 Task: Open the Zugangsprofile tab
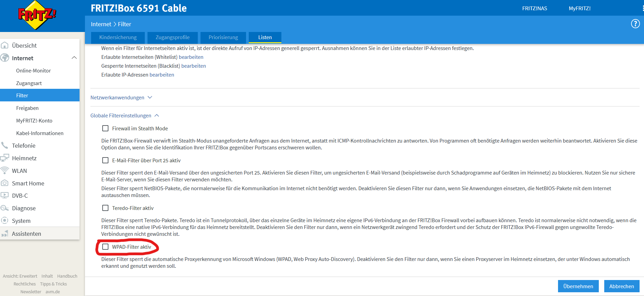point(173,37)
